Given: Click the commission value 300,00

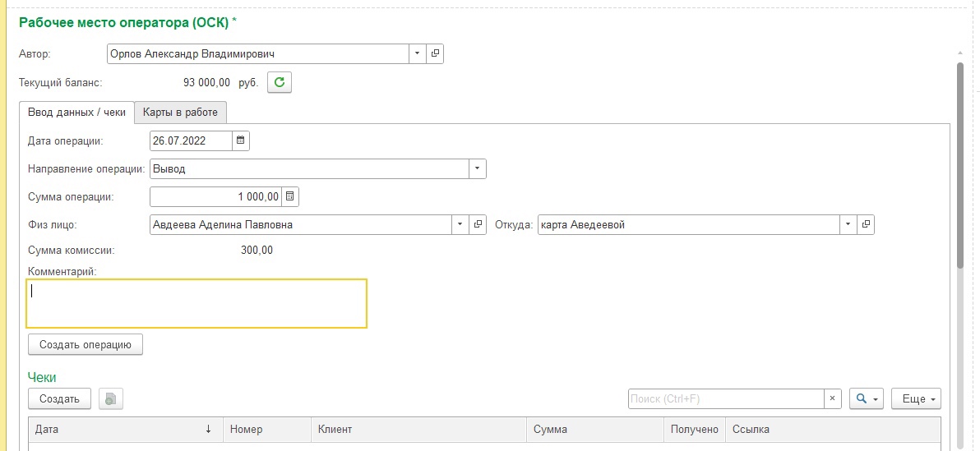Looking at the screenshot, I should [257, 251].
